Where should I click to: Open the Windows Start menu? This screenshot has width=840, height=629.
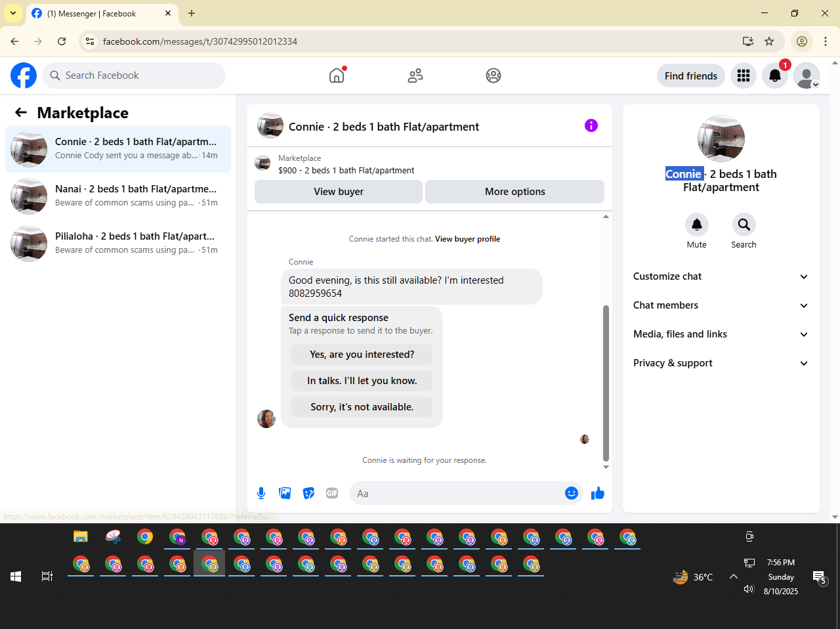coord(16,576)
